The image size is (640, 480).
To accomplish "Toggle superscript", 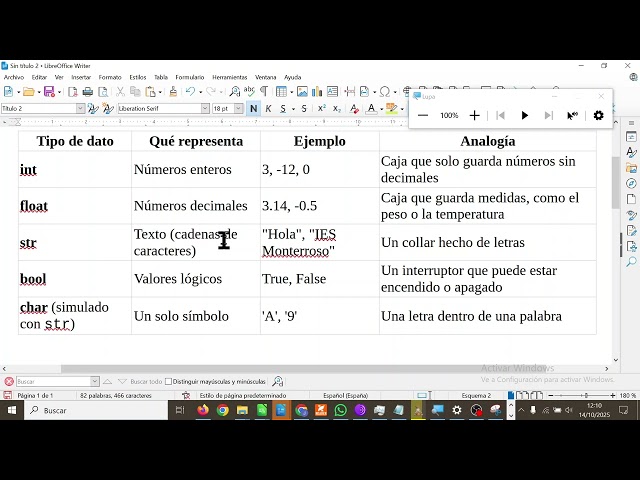I will (322, 109).
